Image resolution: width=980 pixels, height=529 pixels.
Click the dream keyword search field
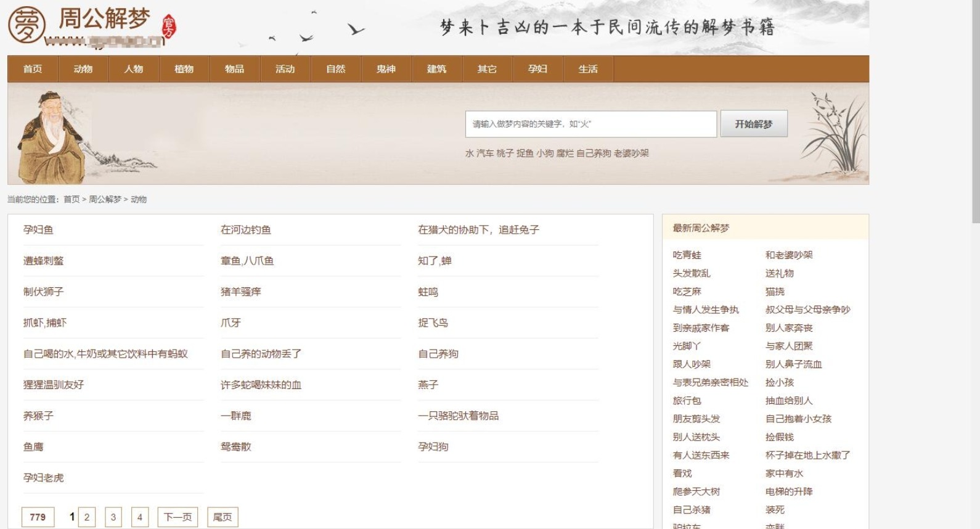[590, 124]
